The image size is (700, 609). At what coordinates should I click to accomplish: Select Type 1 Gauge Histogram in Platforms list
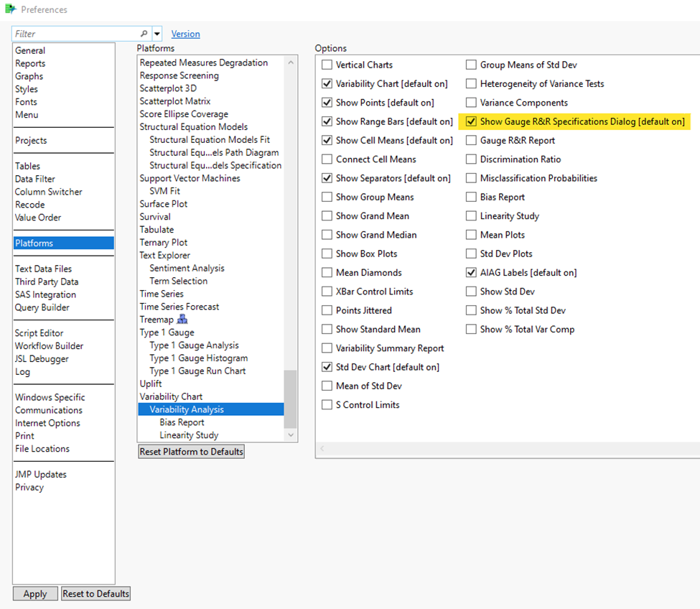pyautogui.click(x=198, y=358)
